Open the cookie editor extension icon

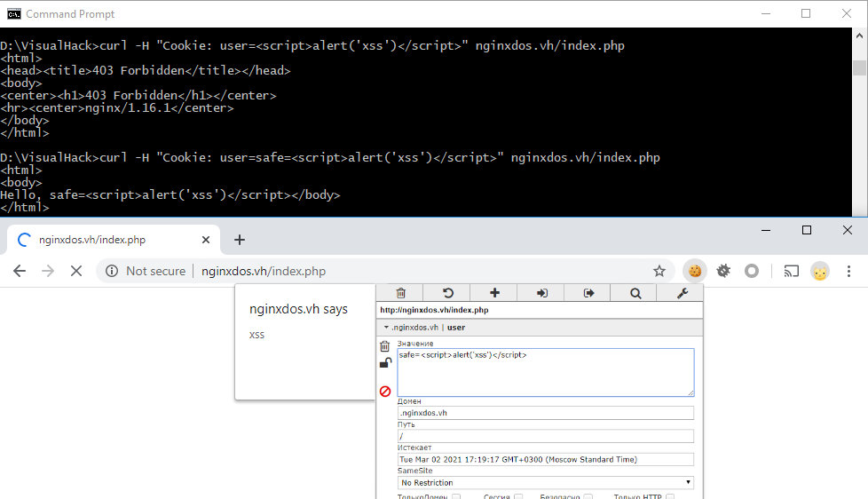[x=695, y=271]
